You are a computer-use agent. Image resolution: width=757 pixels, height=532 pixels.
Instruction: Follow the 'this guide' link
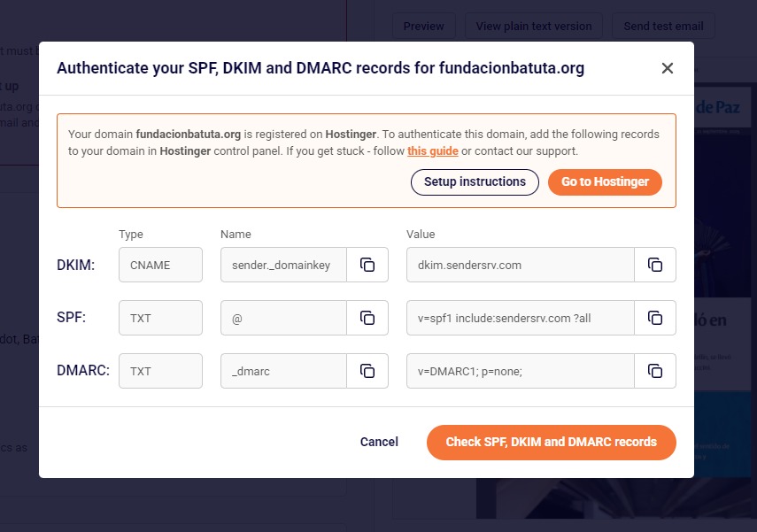pyautogui.click(x=433, y=151)
